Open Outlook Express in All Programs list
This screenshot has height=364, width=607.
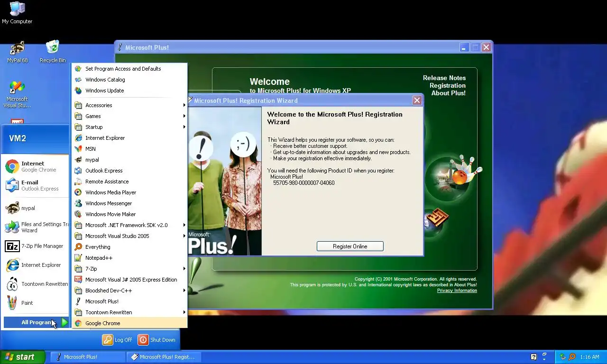tap(130, 171)
